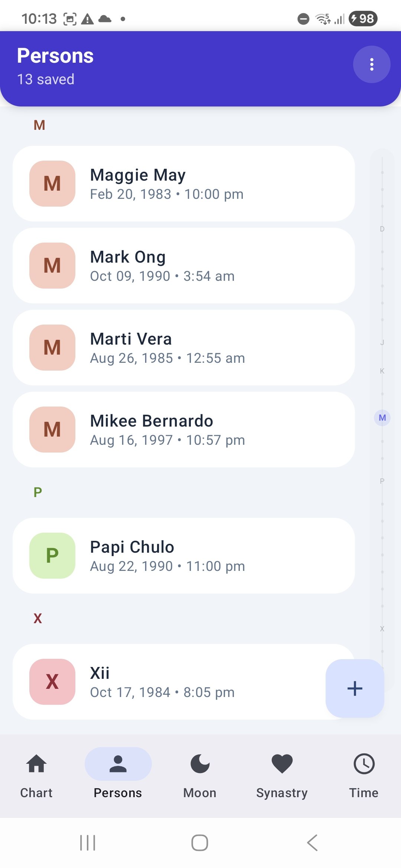Tap Marti Vera's avatar icon
The height and width of the screenshot is (868, 401).
tap(52, 348)
